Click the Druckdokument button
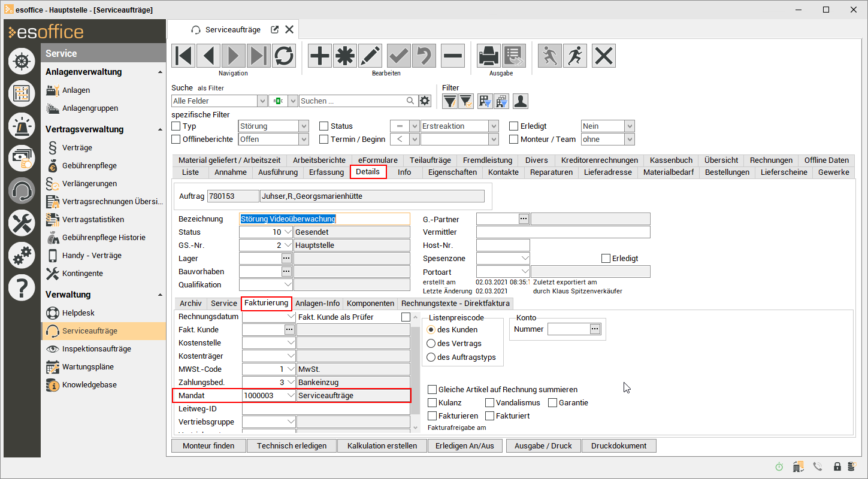The height and width of the screenshot is (479, 868). coord(619,446)
